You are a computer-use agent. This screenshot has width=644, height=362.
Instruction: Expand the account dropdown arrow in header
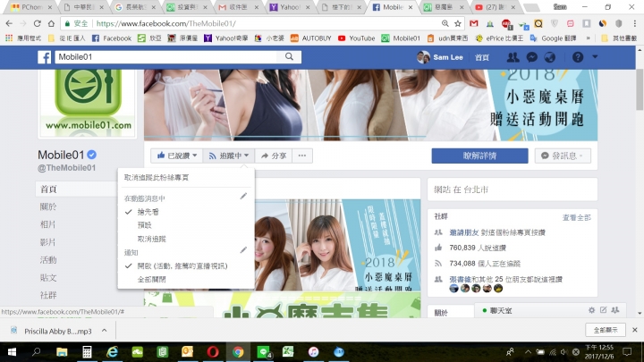click(595, 56)
